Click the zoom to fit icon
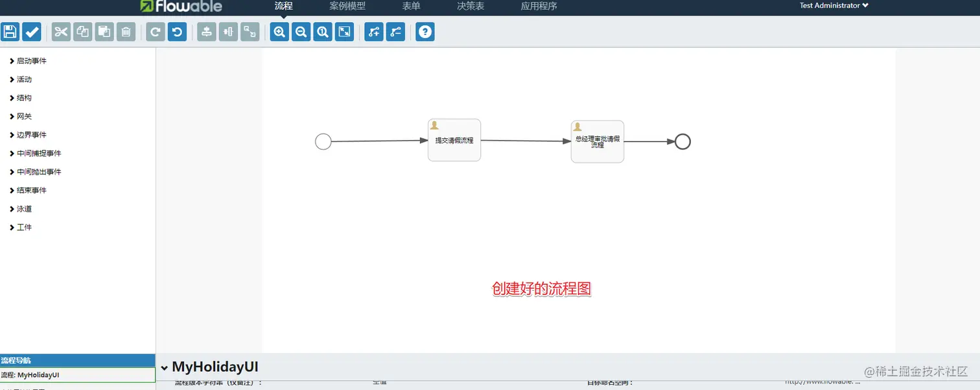The width and height of the screenshot is (980, 390). coord(345,32)
